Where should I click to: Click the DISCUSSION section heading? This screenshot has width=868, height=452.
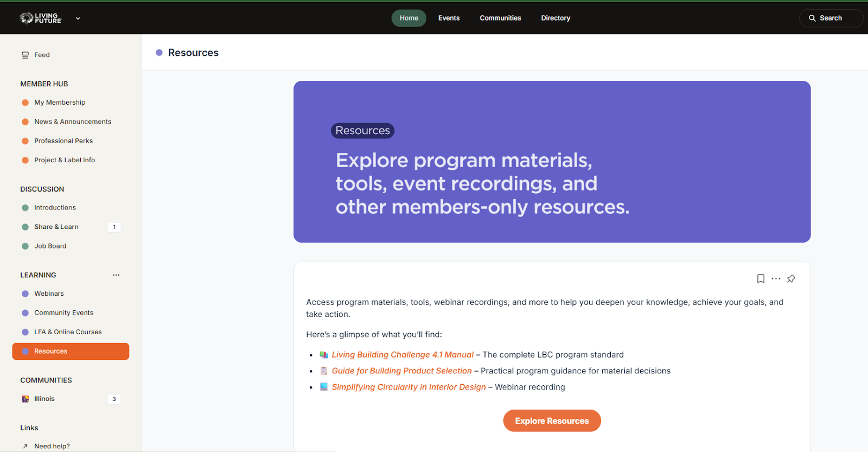[x=42, y=189]
